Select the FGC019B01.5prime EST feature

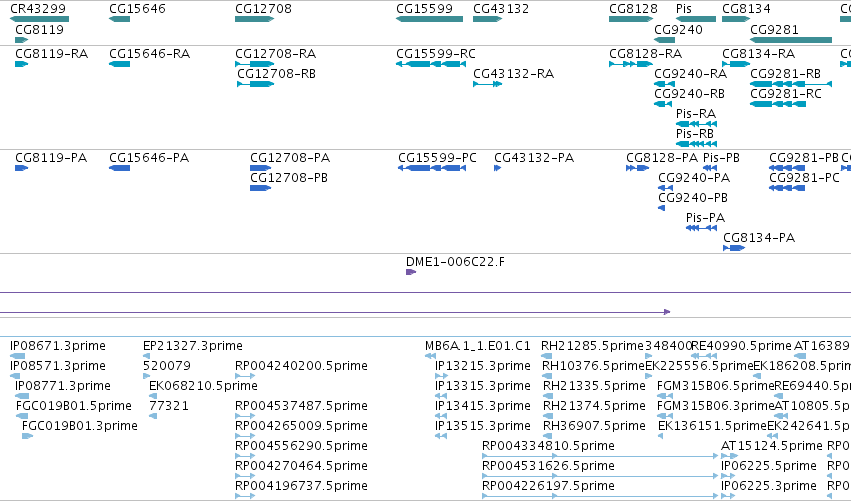22,417
